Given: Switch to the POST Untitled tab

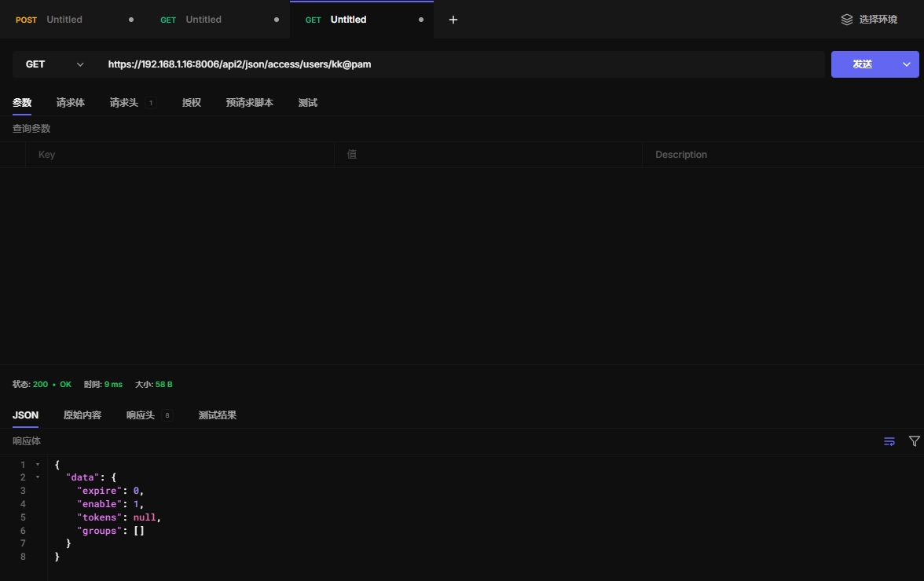Looking at the screenshot, I should pyautogui.click(x=63, y=20).
